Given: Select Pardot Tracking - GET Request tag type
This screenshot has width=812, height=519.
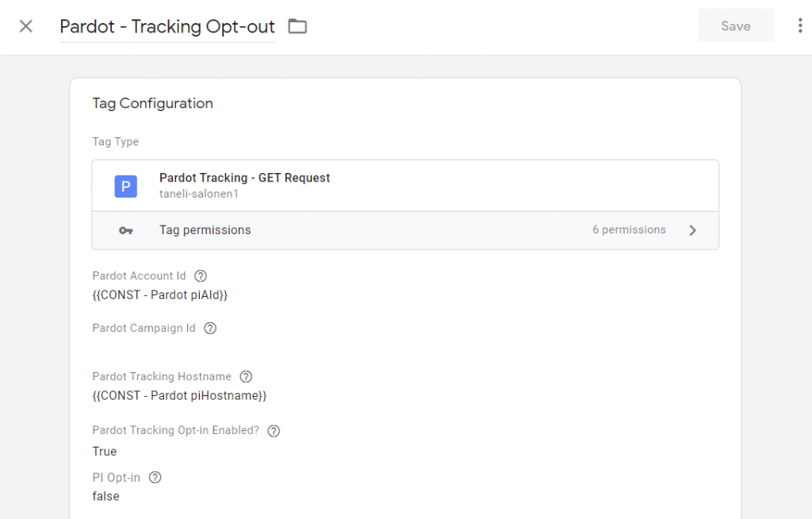Looking at the screenshot, I should pyautogui.click(x=244, y=179).
